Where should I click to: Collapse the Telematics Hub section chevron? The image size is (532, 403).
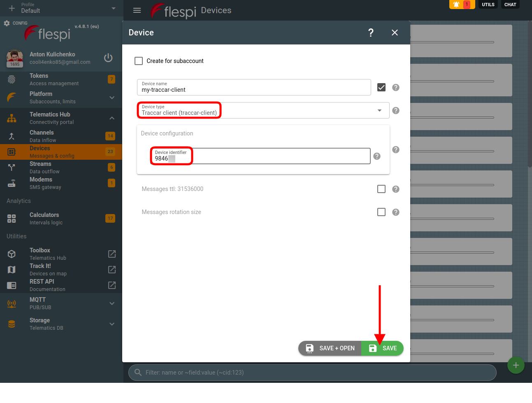point(112,118)
